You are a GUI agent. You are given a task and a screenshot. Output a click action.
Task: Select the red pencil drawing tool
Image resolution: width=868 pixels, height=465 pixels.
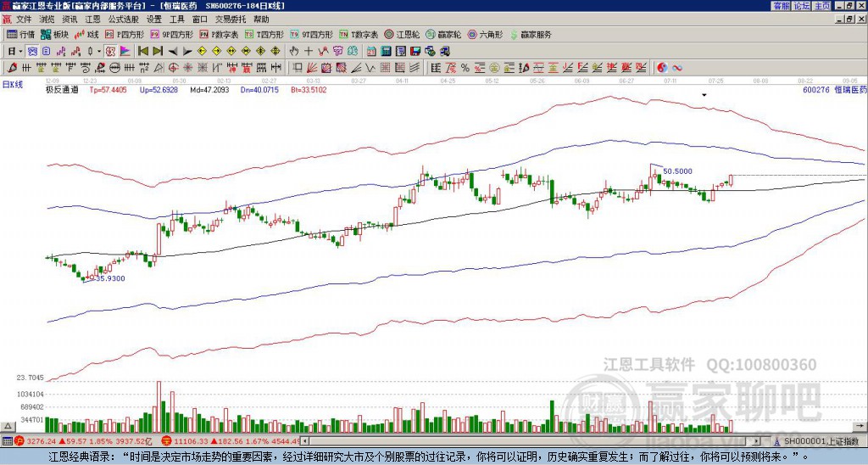(12, 68)
